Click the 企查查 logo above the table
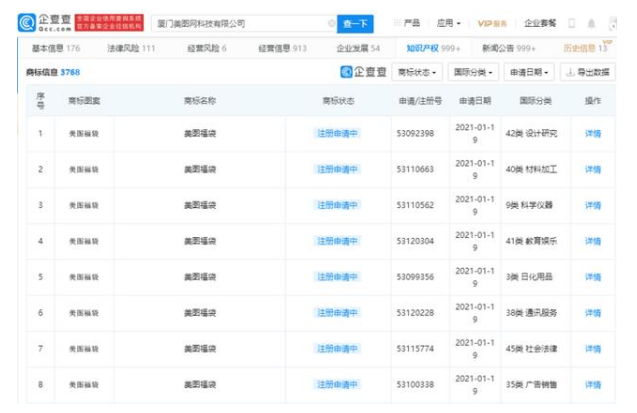This screenshot has height=413, width=637. 363,72
